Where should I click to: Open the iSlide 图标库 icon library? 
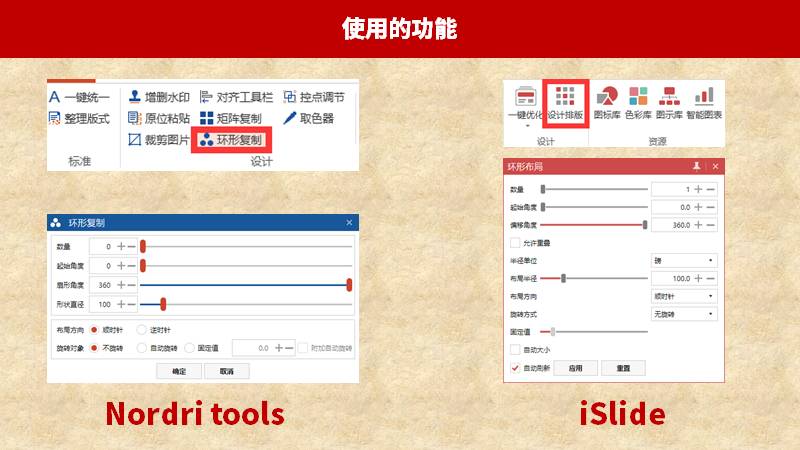[x=607, y=103]
